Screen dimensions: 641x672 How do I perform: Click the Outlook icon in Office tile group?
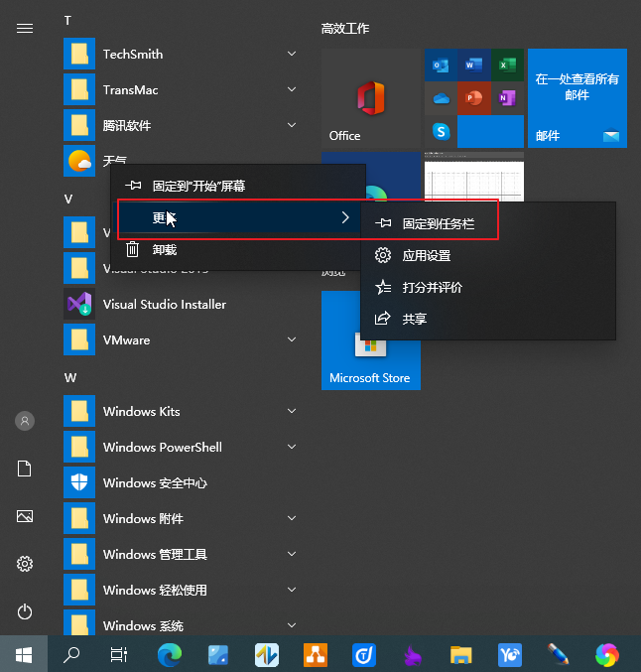pos(441,66)
